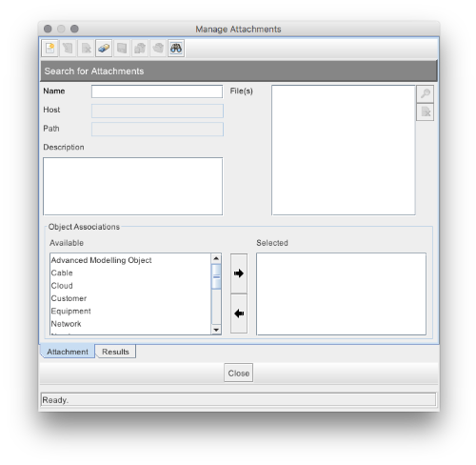This screenshot has width=476, height=465.
Task: Select the Attachment tab
Action: point(68,352)
